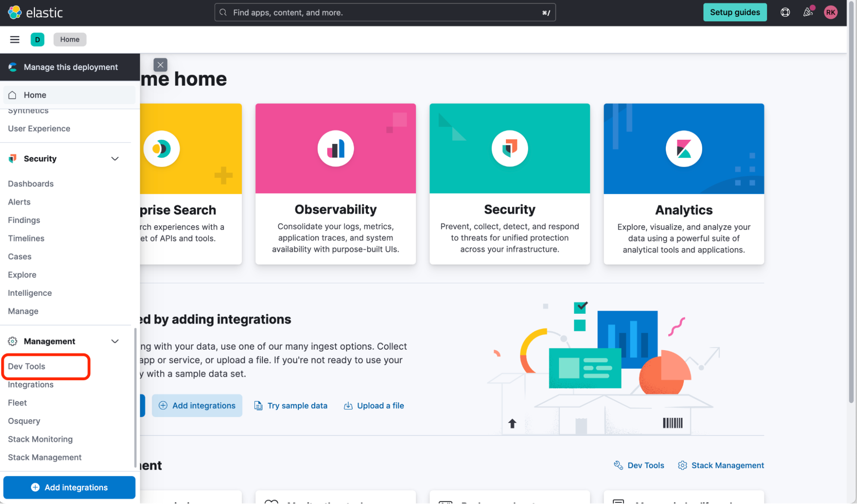The image size is (857, 504).
Task: Click Add integrations in main content
Action: click(x=197, y=405)
